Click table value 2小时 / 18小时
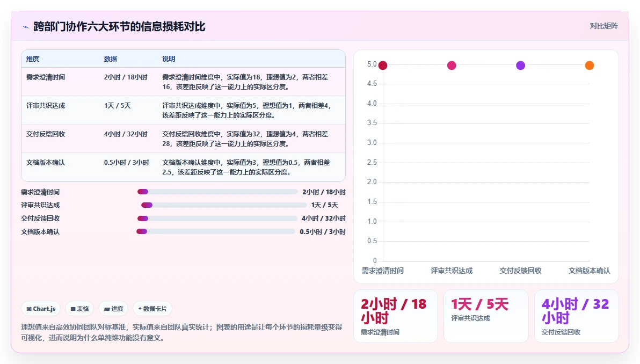The height and width of the screenshot is (364, 640). [x=126, y=77]
